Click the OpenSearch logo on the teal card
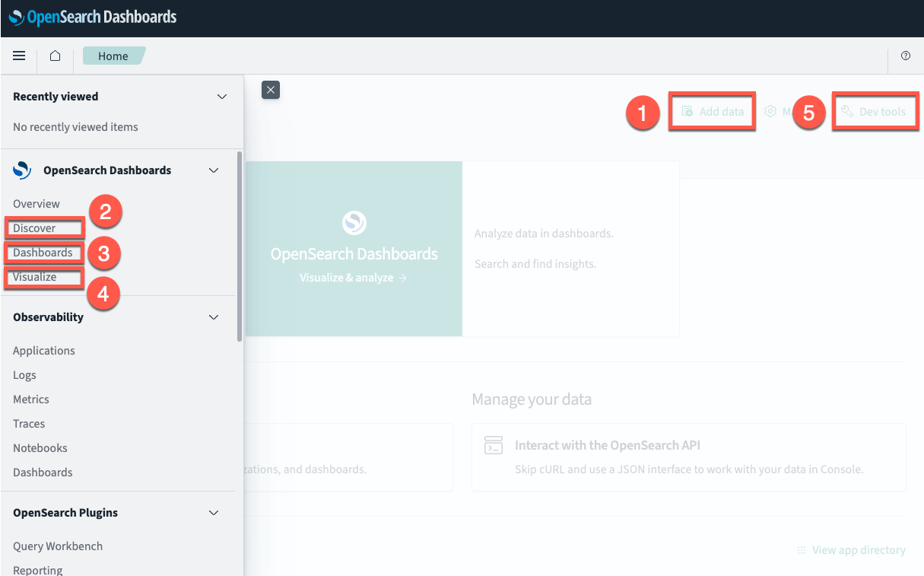The image size is (924, 576). 354,223
